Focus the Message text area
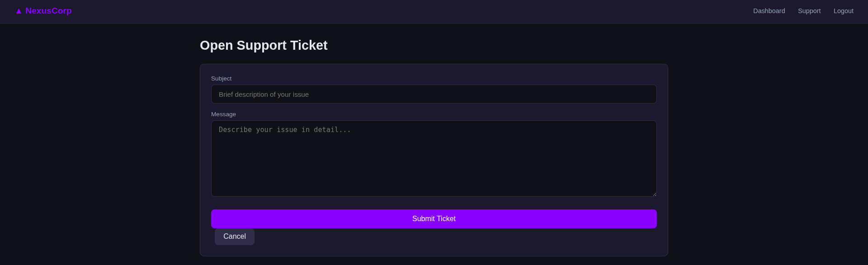This screenshot has height=265, width=868. (434, 158)
